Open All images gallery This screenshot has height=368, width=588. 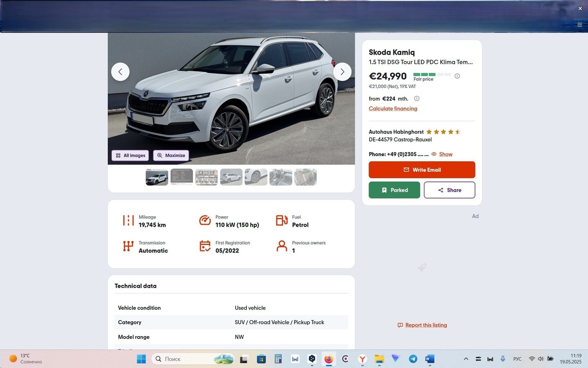tap(130, 155)
